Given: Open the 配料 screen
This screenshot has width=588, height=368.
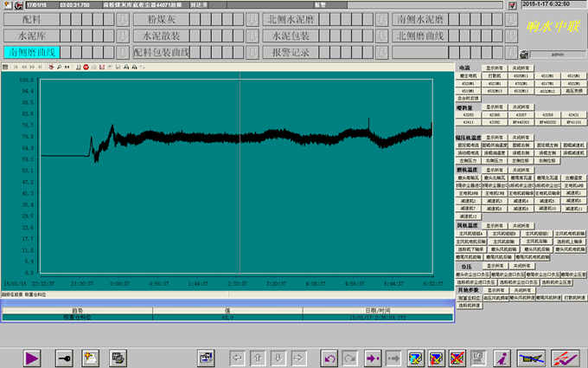Looking at the screenshot, I should coord(34,19).
